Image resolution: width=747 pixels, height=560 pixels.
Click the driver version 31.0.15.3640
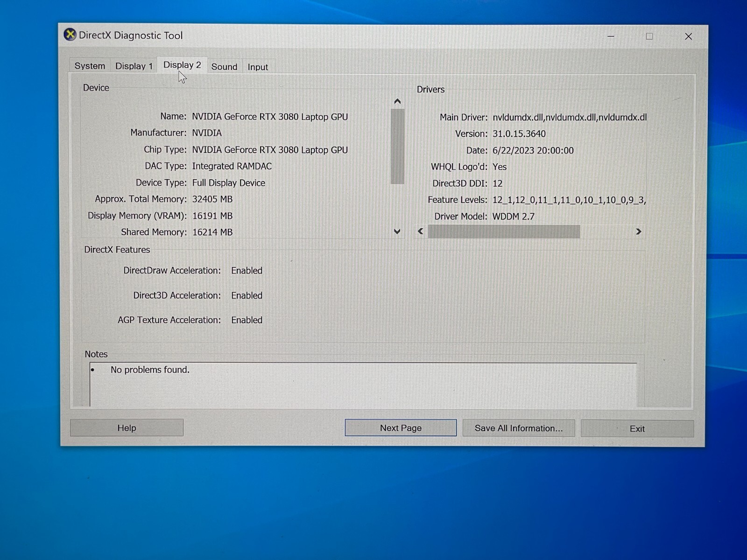519,134
